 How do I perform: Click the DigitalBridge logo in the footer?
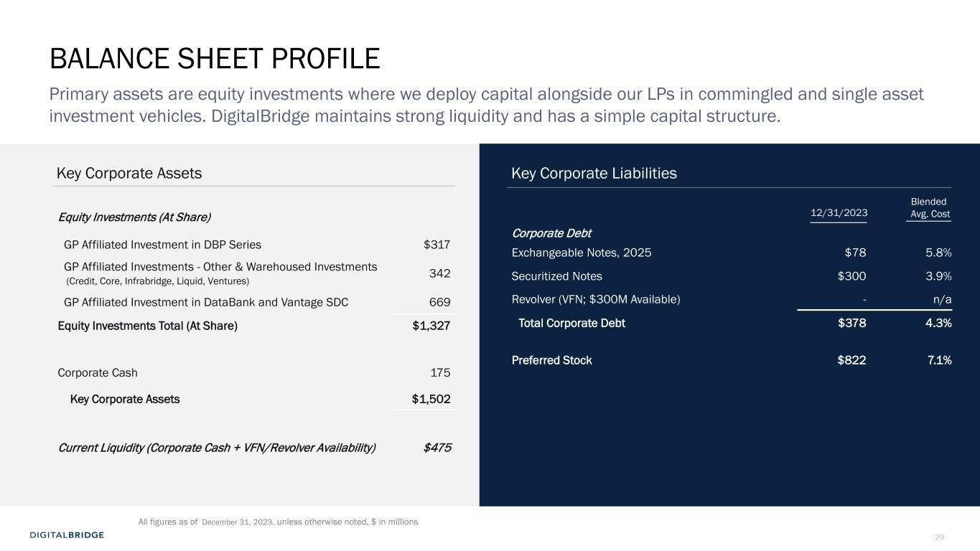(x=67, y=535)
